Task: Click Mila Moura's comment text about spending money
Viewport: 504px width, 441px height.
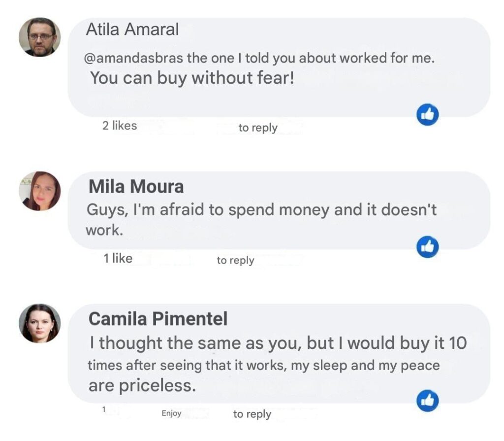Action: [x=261, y=210]
